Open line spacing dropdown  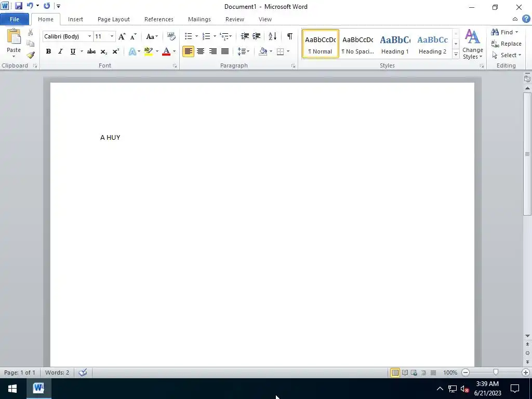tap(243, 51)
